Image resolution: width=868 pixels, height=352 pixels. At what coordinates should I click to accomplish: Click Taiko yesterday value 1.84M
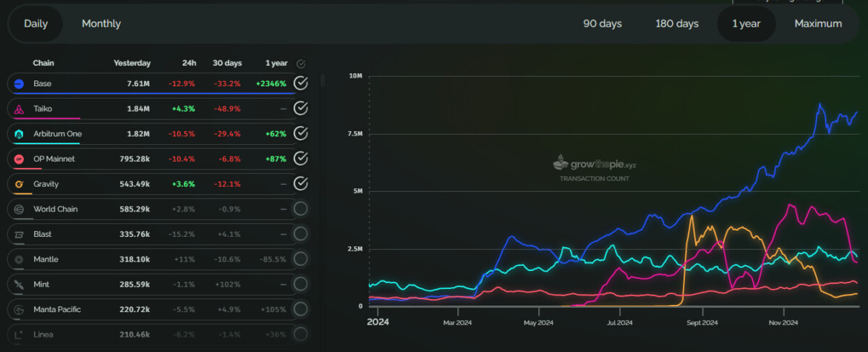click(137, 109)
